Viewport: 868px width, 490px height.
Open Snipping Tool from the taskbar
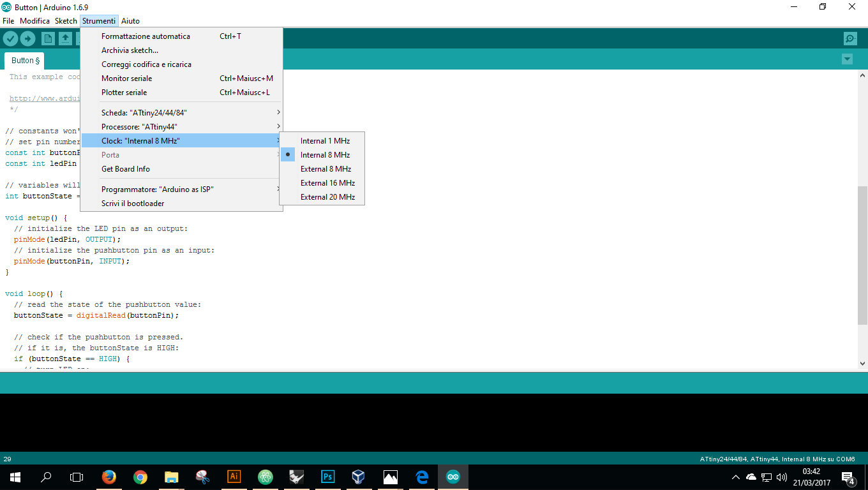[x=203, y=477]
